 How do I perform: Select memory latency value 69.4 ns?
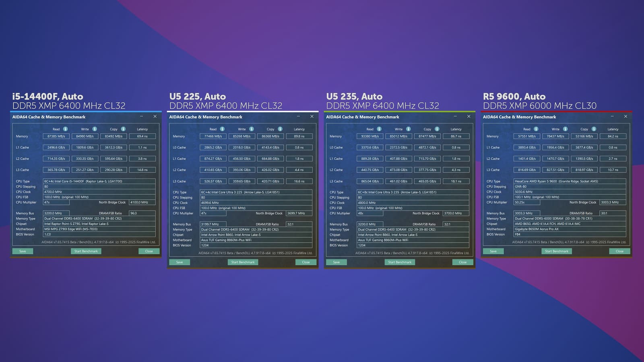point(142,136)
